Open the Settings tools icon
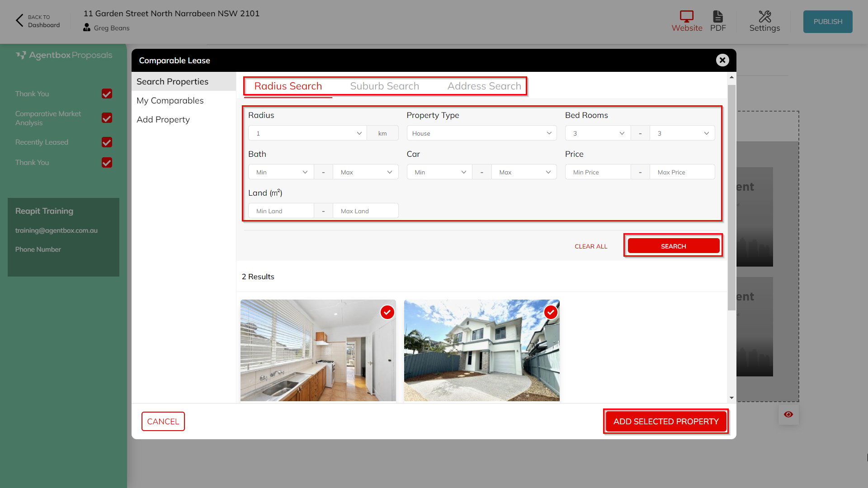Image resolution: width=868 pixels, height=488 pixels. [764, 17]
